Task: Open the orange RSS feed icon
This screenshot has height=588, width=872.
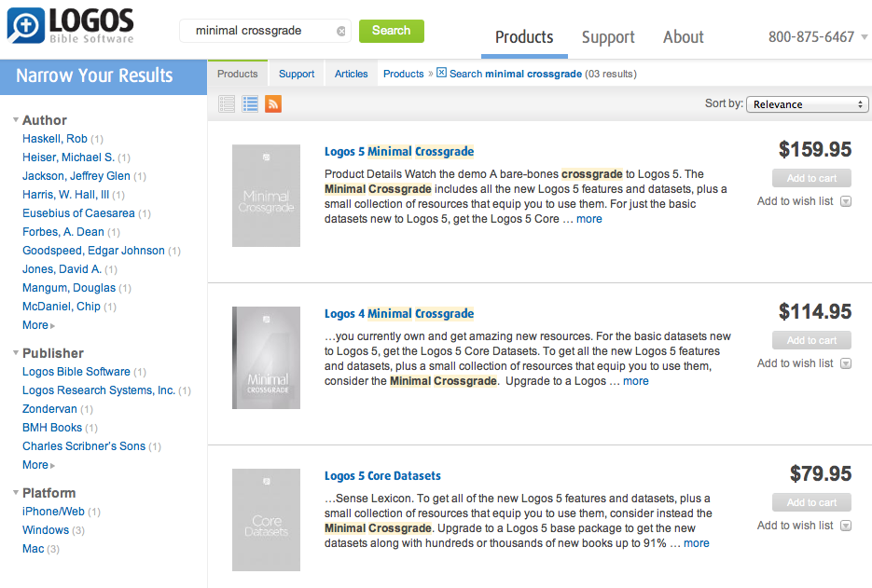Action: [273, 104]
